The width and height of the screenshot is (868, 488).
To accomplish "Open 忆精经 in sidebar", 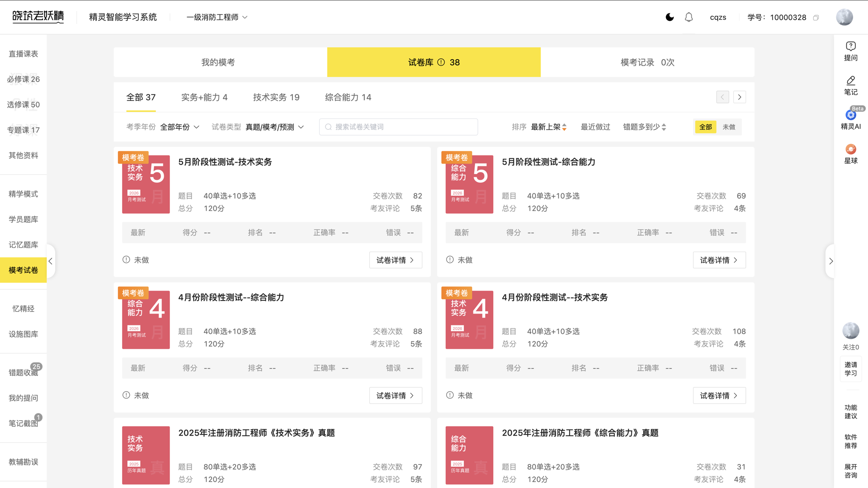I will pos(24,309).
